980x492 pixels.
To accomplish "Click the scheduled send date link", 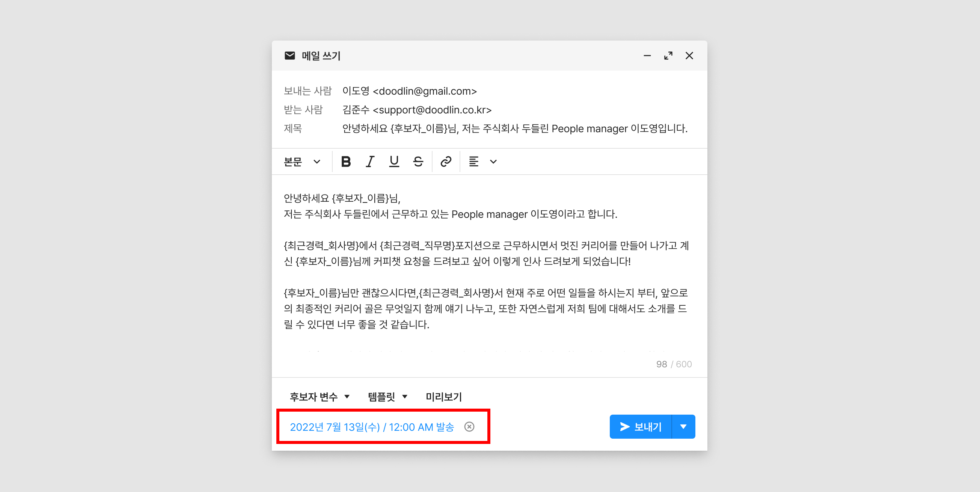I will (x=372, y=427).
